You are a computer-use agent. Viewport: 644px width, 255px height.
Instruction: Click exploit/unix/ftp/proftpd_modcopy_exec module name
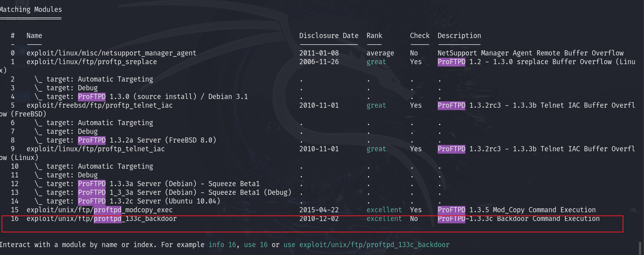pyautogui.click(x=100, y=210)
